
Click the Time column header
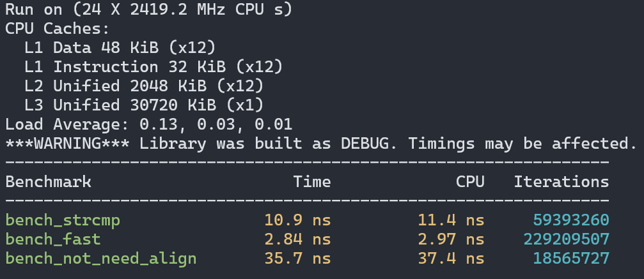coord(312,182)
